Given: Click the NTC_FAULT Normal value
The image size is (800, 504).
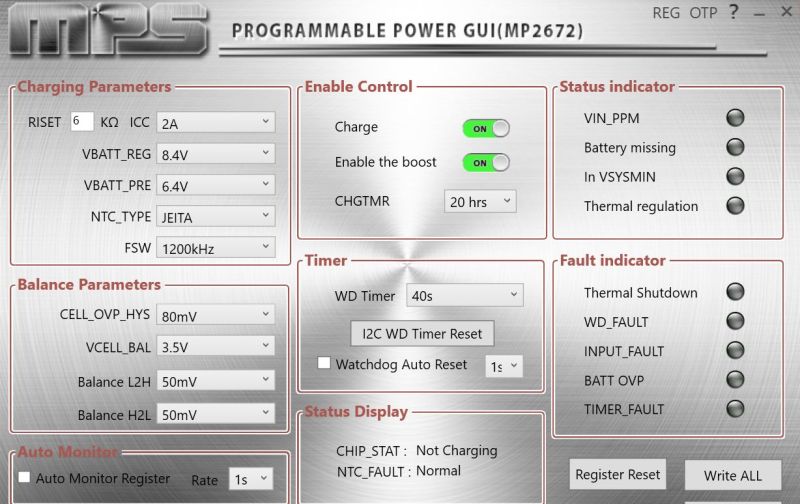Looking at the screenshot, I should 438,470.
